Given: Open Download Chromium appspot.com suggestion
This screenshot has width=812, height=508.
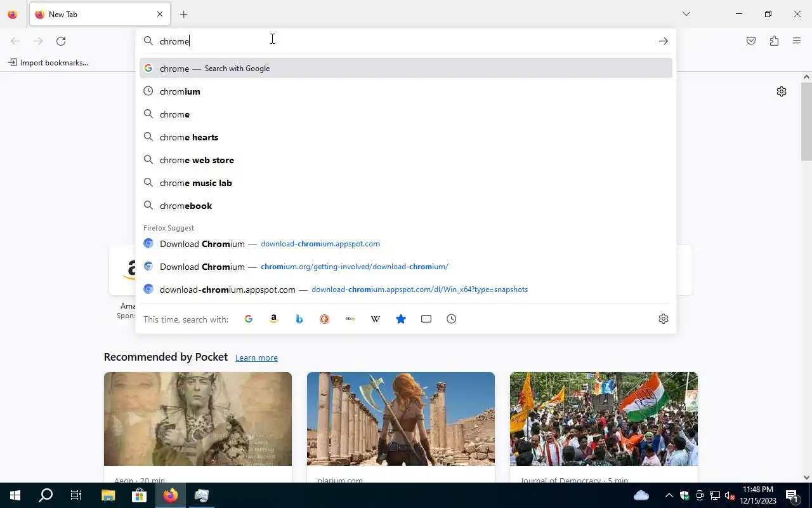Looking at the screenshot, I should 406,243.
